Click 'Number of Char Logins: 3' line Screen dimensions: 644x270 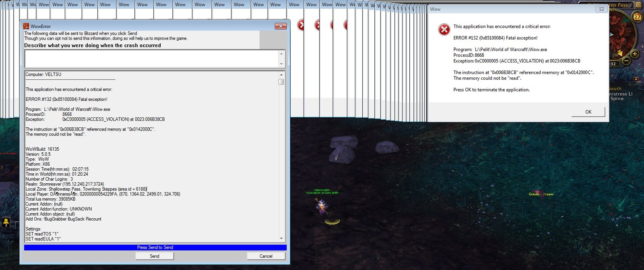(x=50, y=179)
